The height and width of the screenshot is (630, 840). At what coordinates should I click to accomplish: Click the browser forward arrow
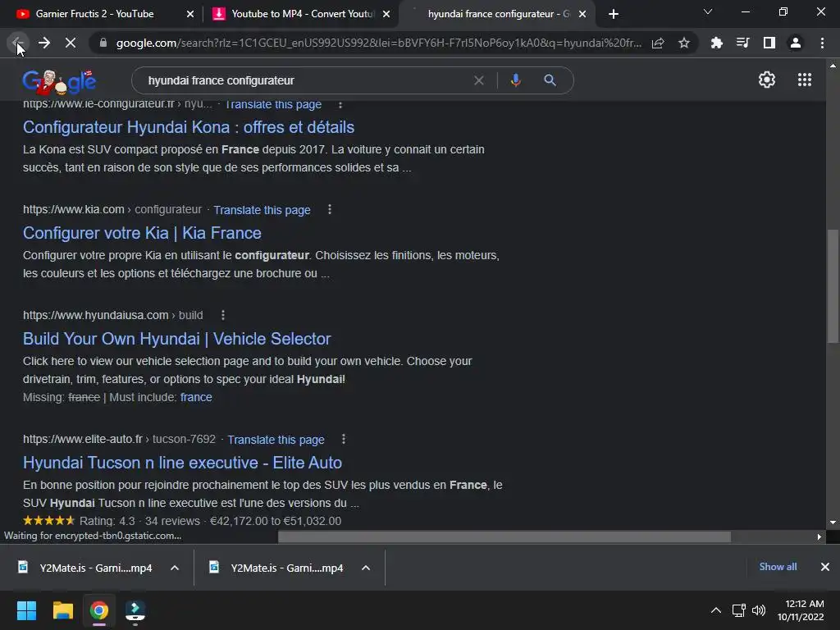click(x=44, y=43)
